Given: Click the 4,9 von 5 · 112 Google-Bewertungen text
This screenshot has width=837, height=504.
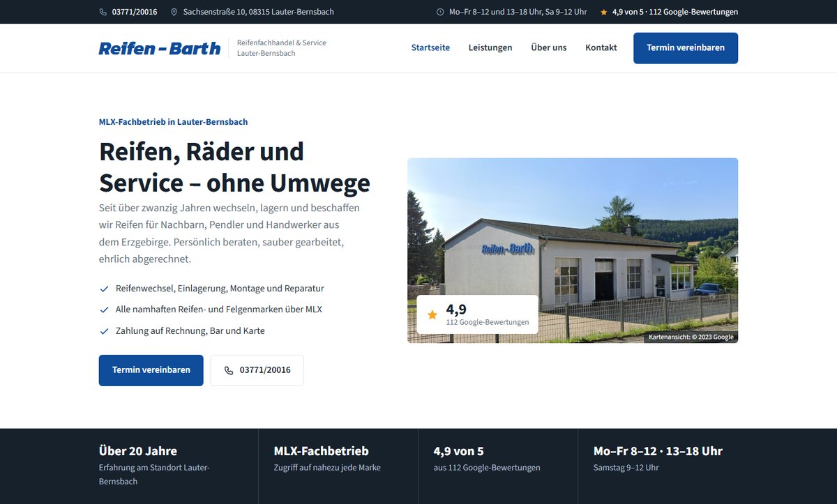Looking at the screenshot, I should (x=675, y=12).
